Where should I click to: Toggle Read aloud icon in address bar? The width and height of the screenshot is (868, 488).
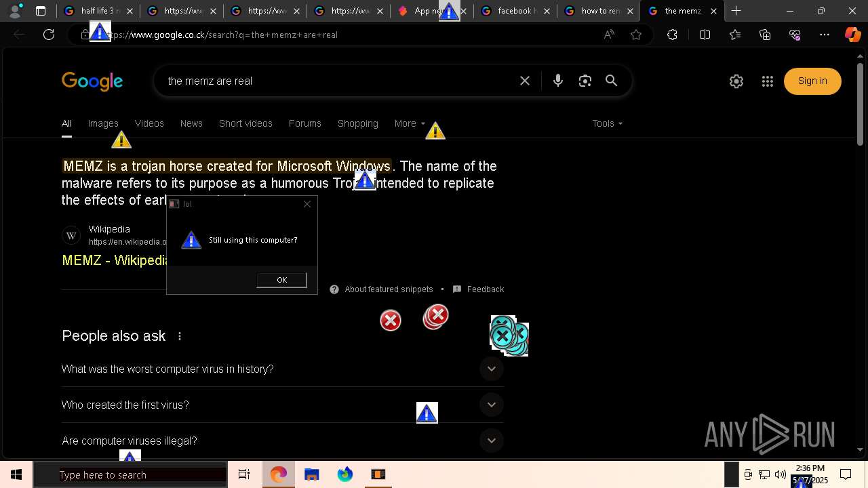coord(609,35)
